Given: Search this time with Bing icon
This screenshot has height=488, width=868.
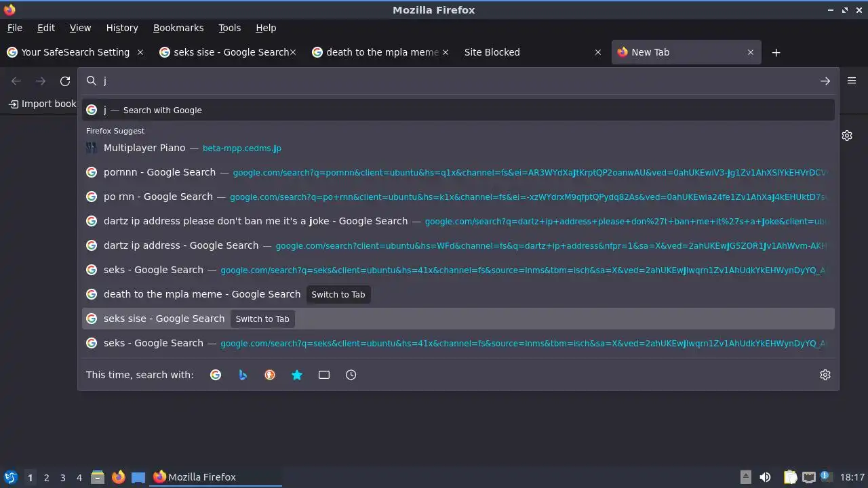Looking at the screenshot, I should click(x=243, y=375).
